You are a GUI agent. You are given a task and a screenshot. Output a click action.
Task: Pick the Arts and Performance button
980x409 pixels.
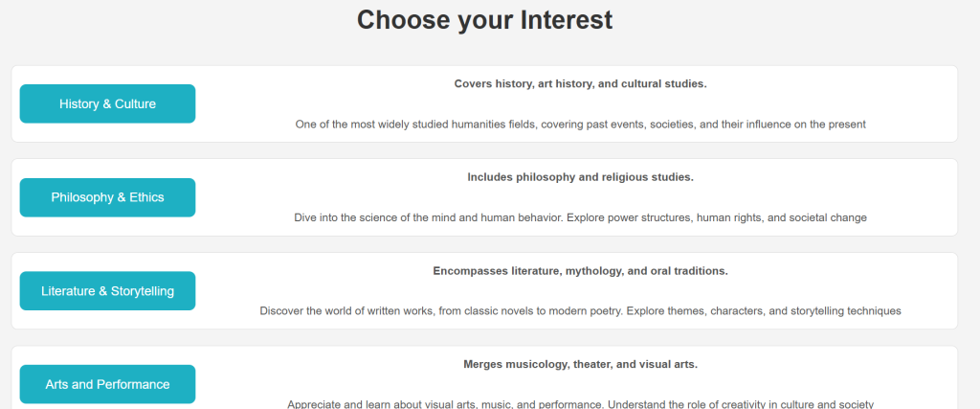tap(107, 384)
